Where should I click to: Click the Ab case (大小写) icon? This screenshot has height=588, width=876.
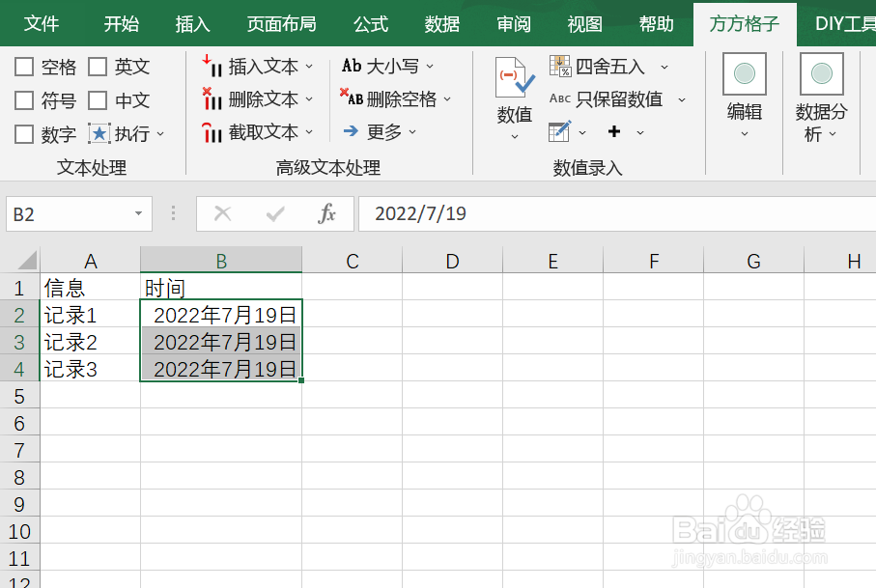352,66
